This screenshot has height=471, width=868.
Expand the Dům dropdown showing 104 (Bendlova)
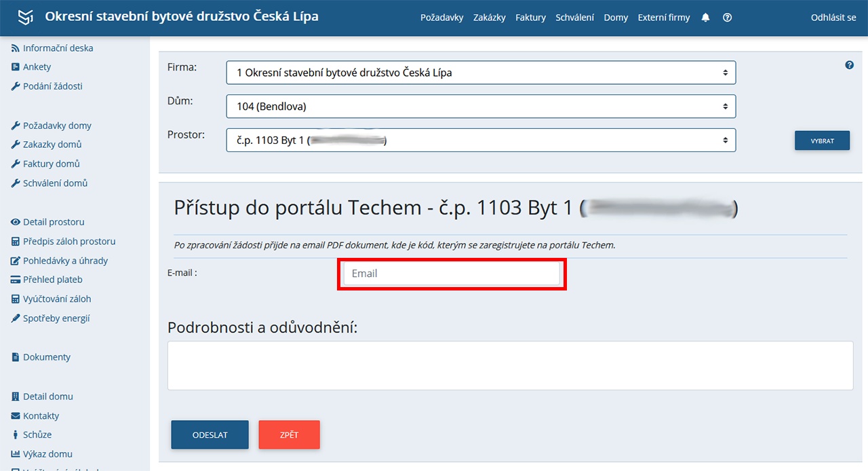point(480,107)
